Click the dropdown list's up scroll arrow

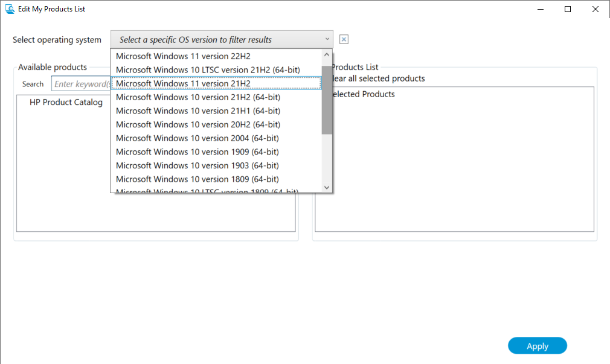[327, 54]
